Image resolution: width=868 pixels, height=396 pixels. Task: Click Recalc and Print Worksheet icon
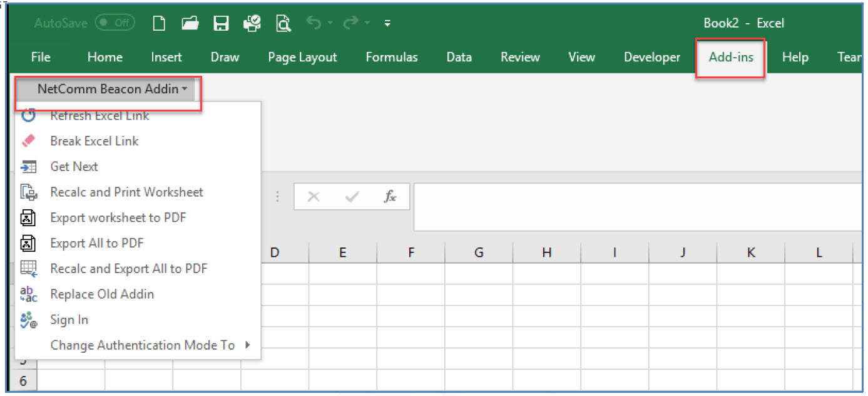pyautogui.click(x=29, y=192)
